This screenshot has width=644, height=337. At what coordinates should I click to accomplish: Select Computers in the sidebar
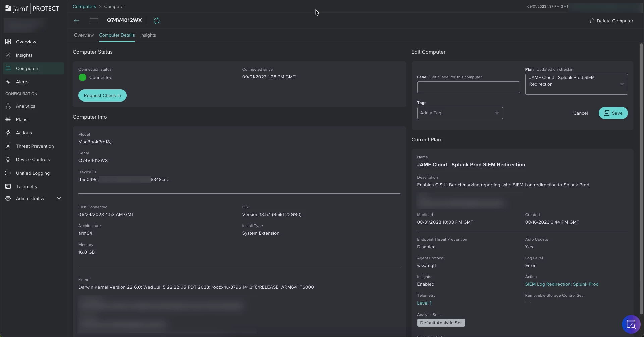coord(34,68)
